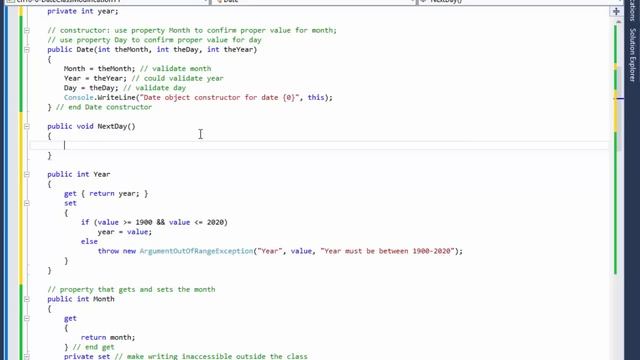
Task: Click the 'else' keyword in Year setter
Action: 89,241
